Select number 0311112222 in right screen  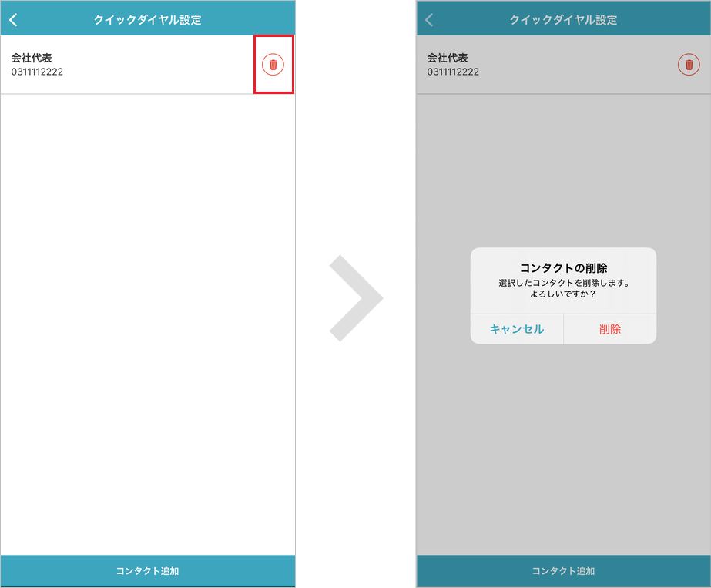pos(453,72)
